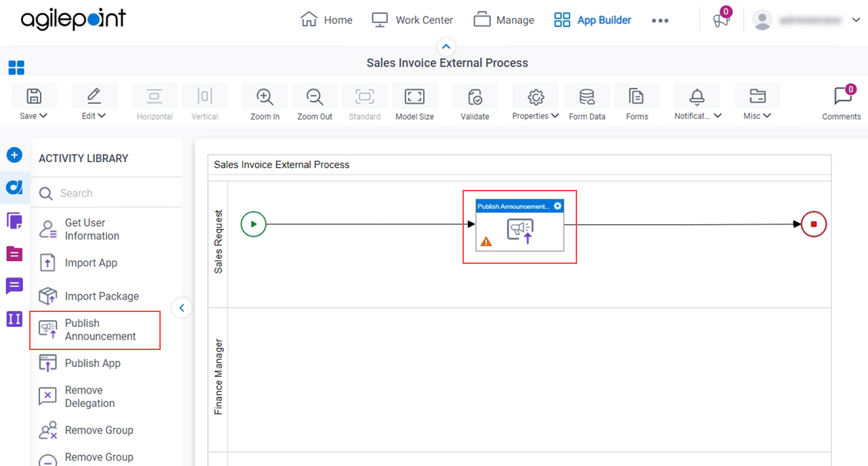Click the Zoom In magnifier

coord(264,96)
